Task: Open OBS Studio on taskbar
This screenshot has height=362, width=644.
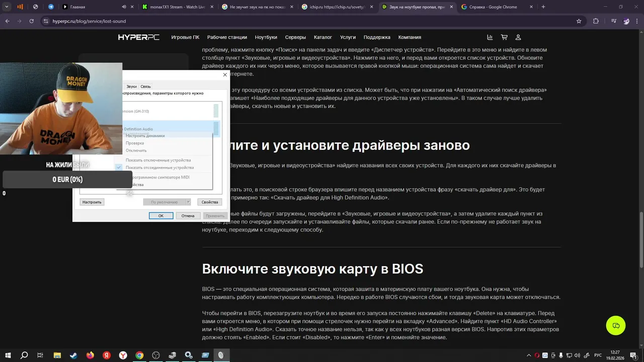Action: click(156, 355)
